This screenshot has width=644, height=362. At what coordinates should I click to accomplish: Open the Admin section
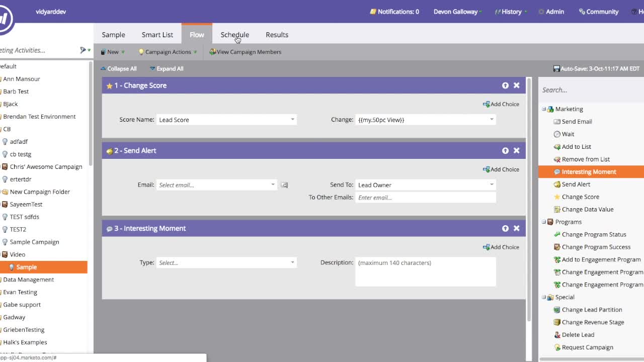coord(551,12)
